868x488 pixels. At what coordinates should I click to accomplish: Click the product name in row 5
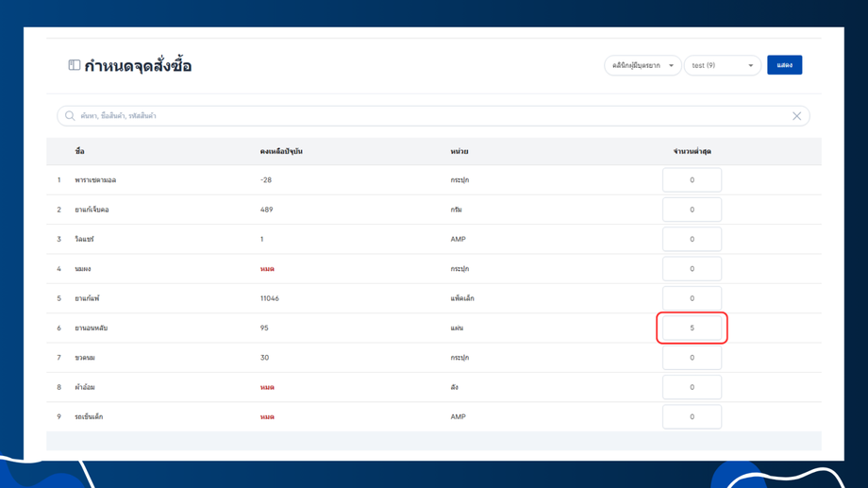coord(87,298)
